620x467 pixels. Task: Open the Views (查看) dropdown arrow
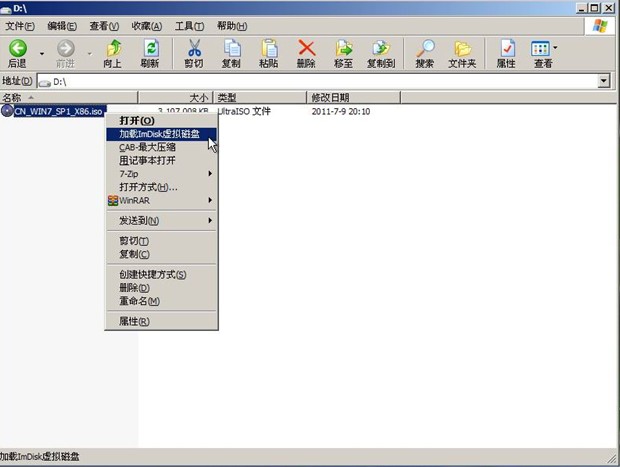(555, 48)
